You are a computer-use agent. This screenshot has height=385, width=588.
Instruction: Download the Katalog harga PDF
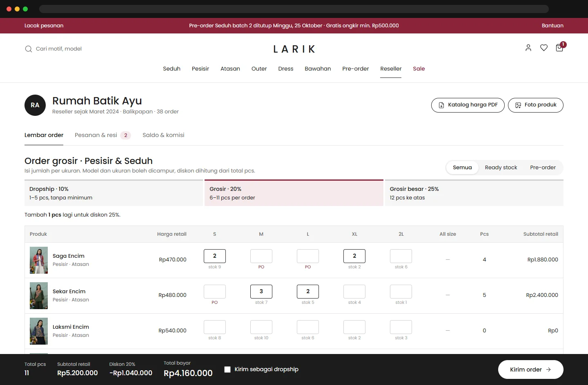[468, 105]
